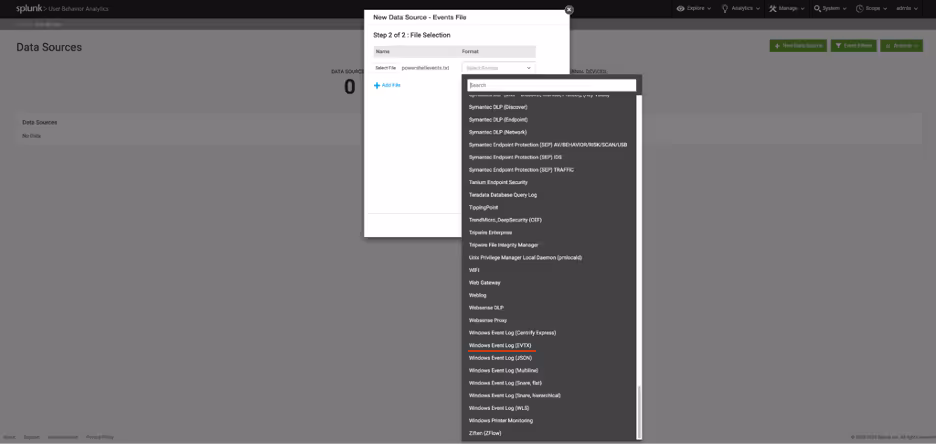Click the New Data Source button
Image resolution: width=936 pixels, height=444 pixels.
click(797, 46)
